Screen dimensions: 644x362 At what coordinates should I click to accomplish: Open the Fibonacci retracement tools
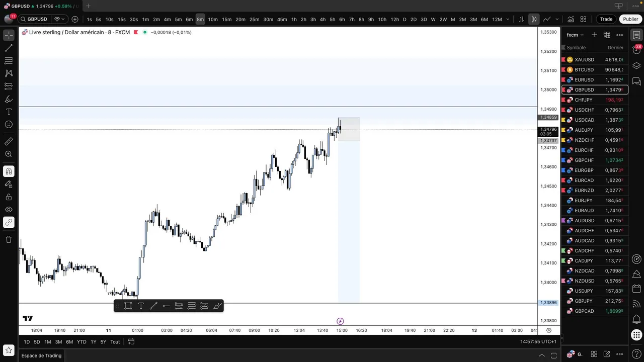pyautogui.click(x=9, y=61)
